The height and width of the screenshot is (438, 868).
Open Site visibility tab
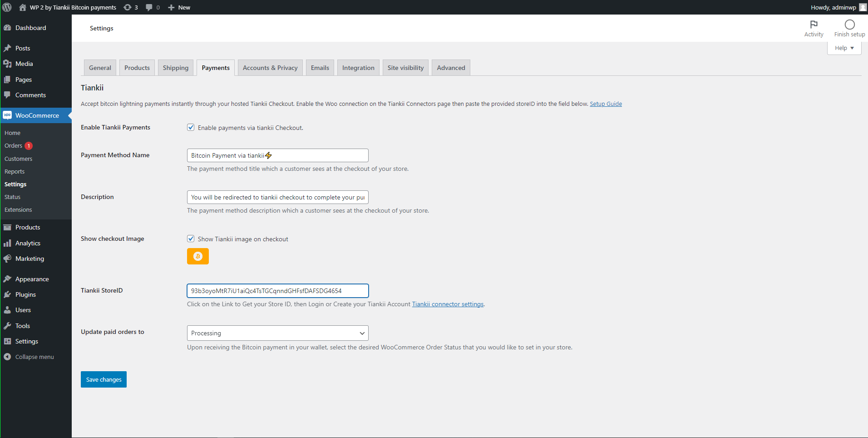click(x=405, y=68)
